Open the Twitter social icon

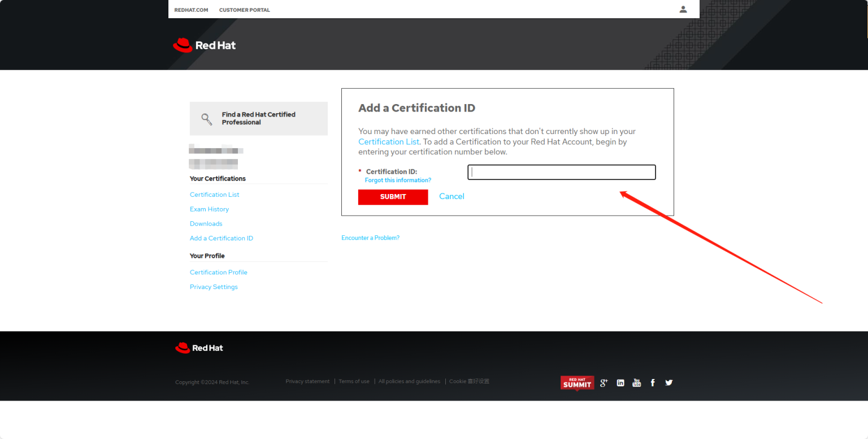tap(669, 383)
